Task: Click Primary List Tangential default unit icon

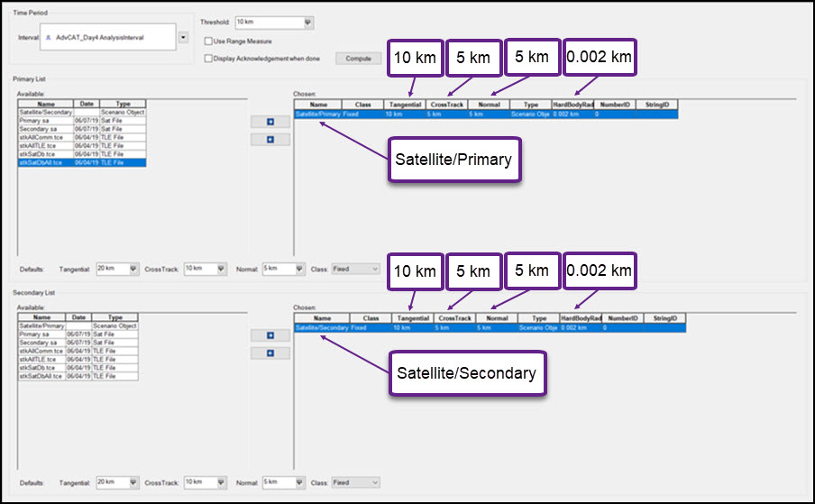Action: tap(133, 269)
